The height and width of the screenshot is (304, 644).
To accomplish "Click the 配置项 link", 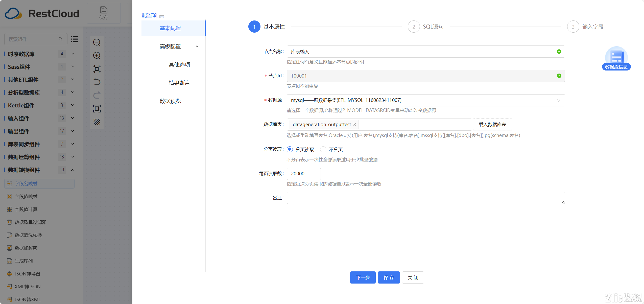I will point(150,15).
